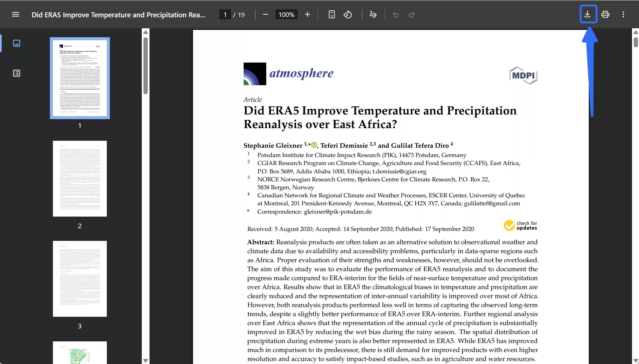Click the Redo arrow icon

(x=412, y=15)
